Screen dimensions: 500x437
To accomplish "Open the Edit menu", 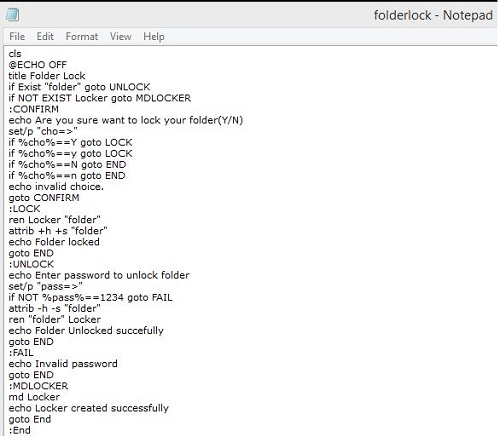I will [x=45, y=36].
